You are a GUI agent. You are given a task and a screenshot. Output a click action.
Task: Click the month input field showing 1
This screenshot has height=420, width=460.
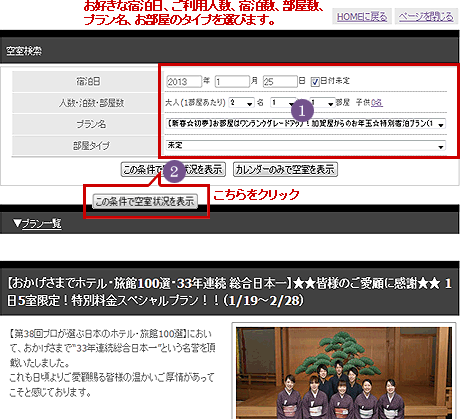pyautogui.click(x=232, y=82)
